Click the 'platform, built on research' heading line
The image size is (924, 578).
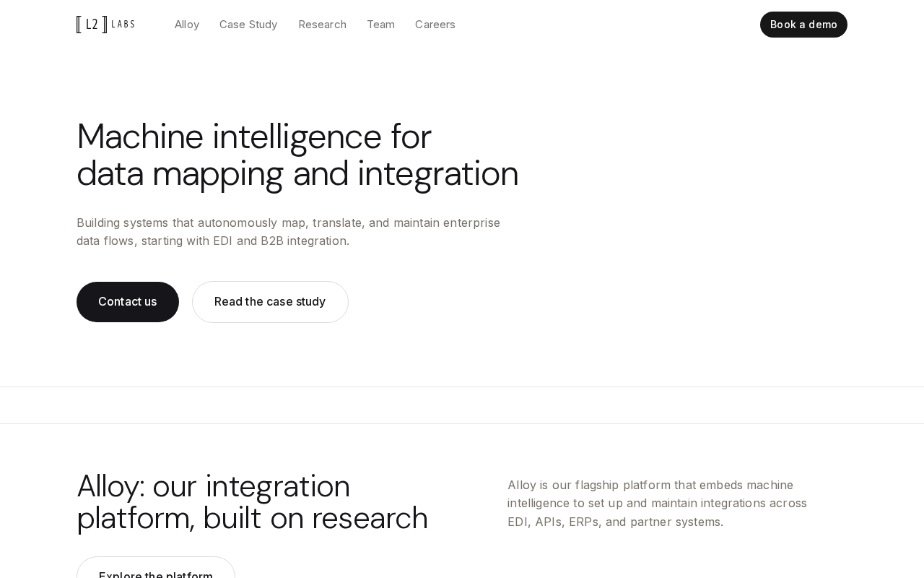[253, 518]
